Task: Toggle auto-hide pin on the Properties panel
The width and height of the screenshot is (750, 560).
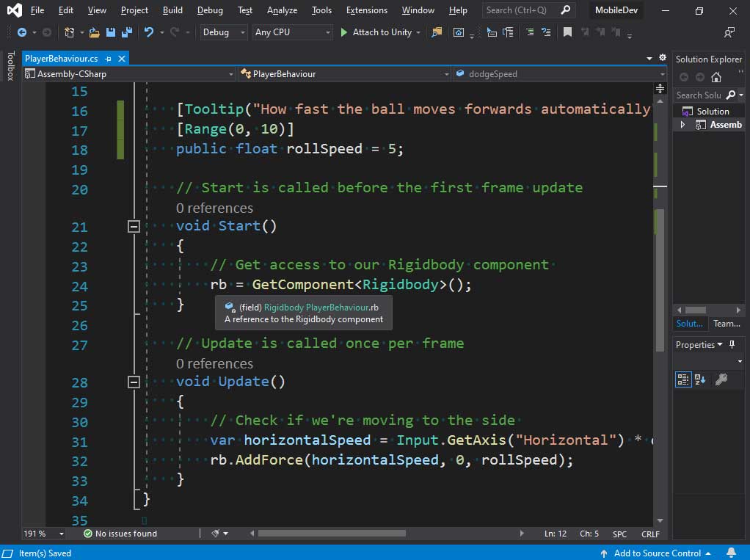Action: (x=732, y=344)
